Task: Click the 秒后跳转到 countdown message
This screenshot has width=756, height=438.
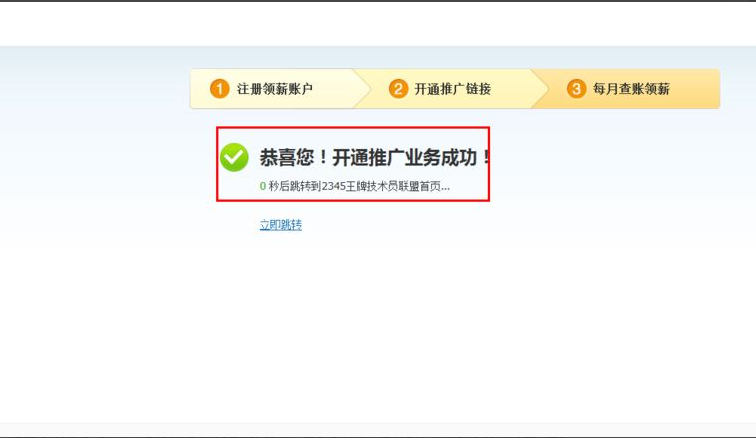Action: [295, 186]
